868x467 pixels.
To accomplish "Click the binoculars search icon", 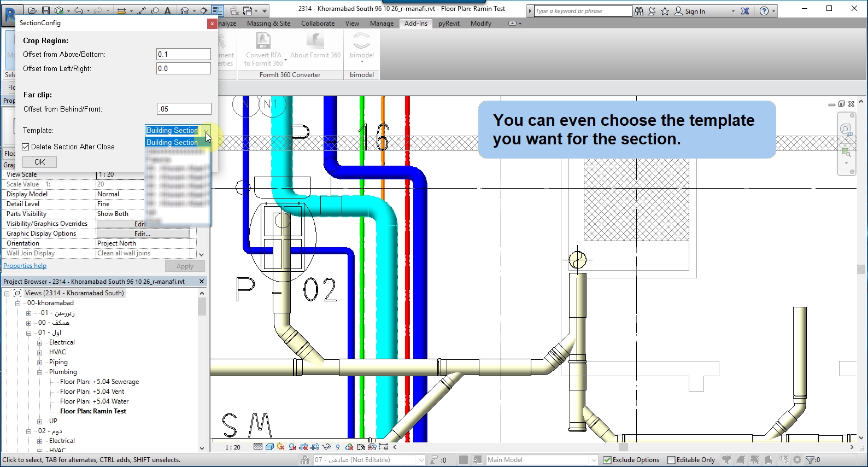I will (639, 11).
